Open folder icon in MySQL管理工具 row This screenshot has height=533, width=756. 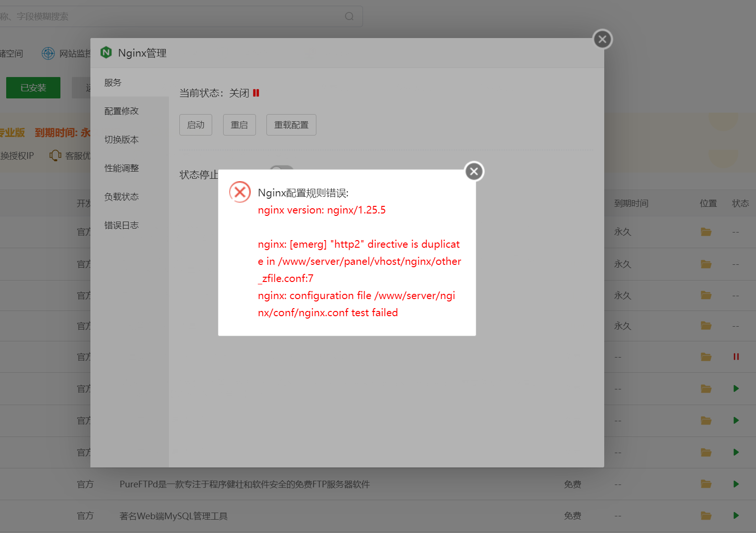[x=706, y=515]
